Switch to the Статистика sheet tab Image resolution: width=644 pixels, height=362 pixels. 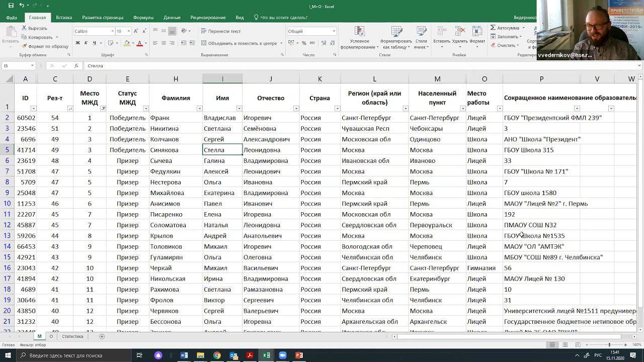pyautogui.click(x=72, y=336)
